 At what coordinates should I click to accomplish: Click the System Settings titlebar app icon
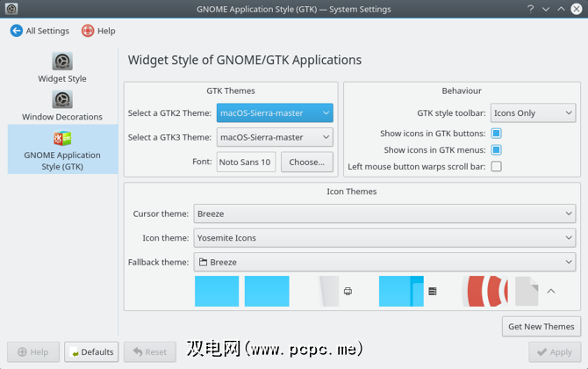click(x=11, y=9)
